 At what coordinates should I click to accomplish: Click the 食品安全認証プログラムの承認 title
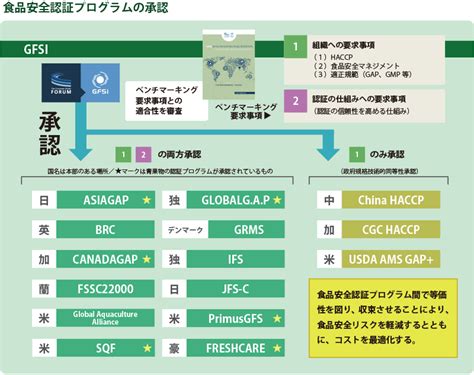85,7
